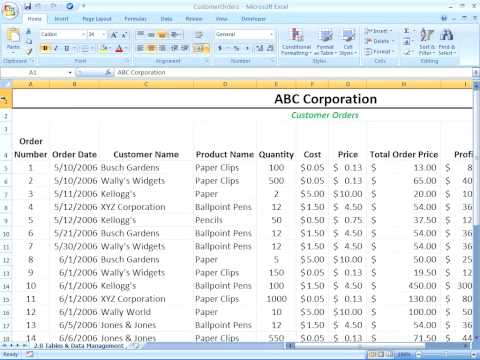Image resolution: width=480 pixels, height=360 pixels.
Task: Click in the formula bar showing ABC Corporation
Action: pos(293,73)
